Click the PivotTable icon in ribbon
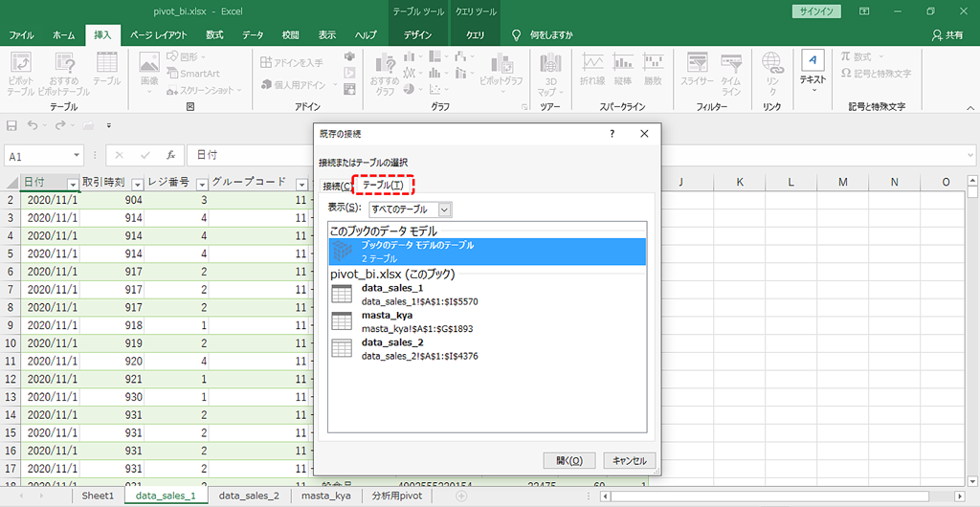The width and height of the screenshot is (980, 507). [21, 74]
